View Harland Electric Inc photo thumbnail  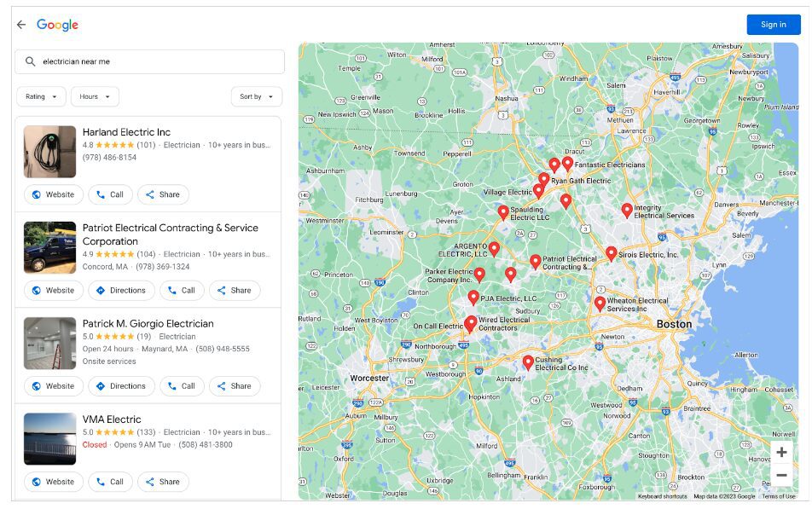49,152
